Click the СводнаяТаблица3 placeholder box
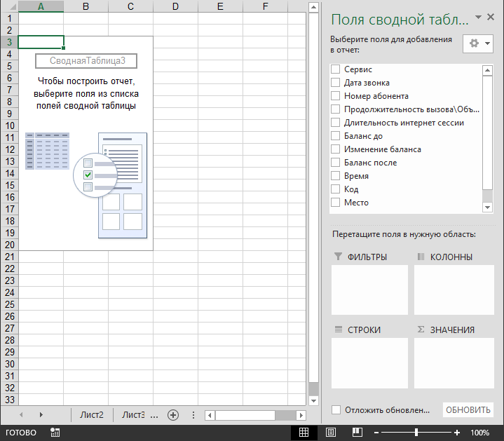The image size is (504, 441). pyautogui.click(x=86, y=61)
